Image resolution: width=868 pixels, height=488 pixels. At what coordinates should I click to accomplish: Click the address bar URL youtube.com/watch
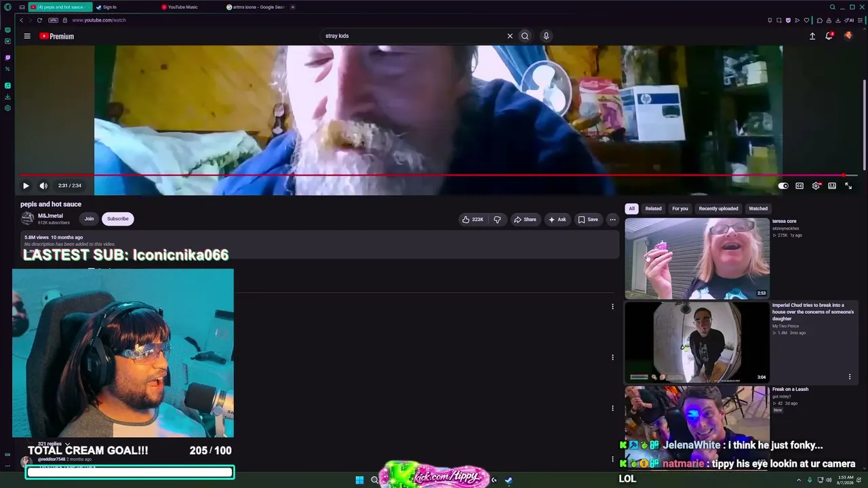[99, 20]
